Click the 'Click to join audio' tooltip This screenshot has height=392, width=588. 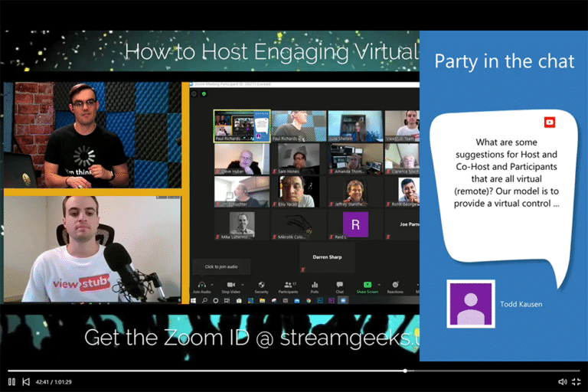[x=221, y=266]
